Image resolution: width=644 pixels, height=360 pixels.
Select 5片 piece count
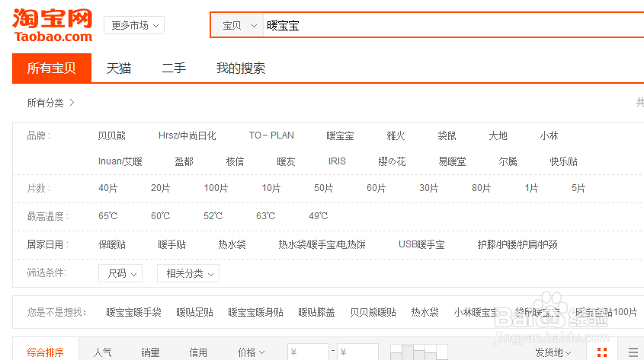pos(578,188)
